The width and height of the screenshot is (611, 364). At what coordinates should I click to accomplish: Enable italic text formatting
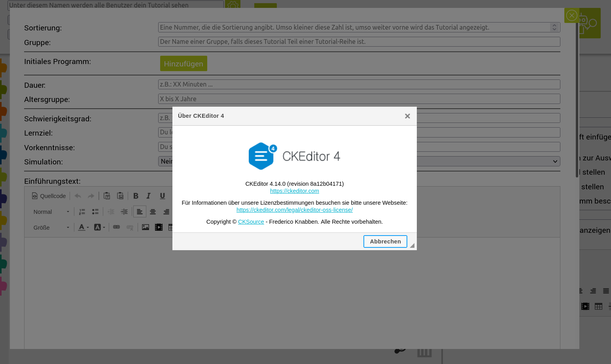coord(148,196)
